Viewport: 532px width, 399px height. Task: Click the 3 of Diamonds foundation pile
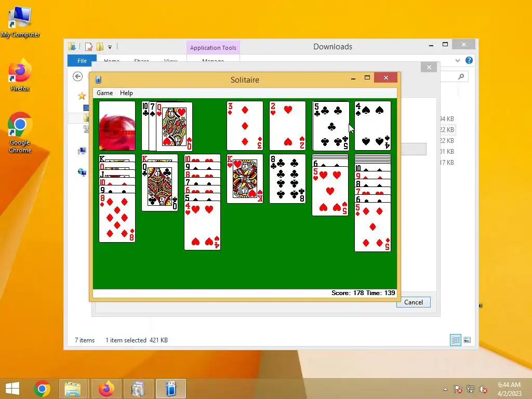[x=245, y=126]
